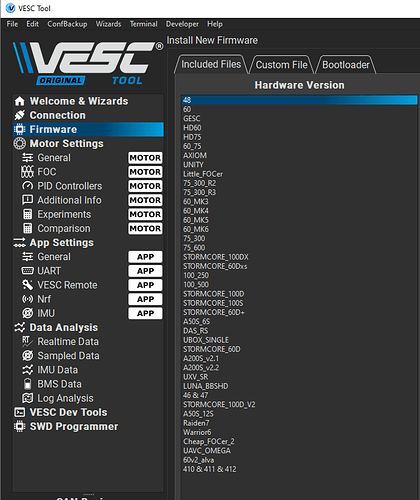Click the Realtime Data RT icon
Viewport: 420px width, 500px height.
(x=28, y=341)
